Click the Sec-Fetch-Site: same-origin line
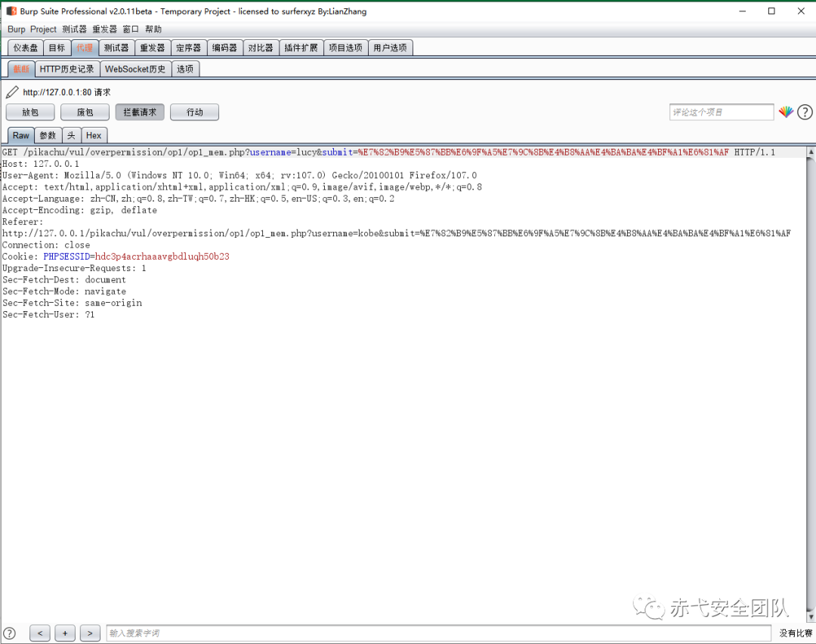This screenshot has width=816, height=644. click(72, 302)
